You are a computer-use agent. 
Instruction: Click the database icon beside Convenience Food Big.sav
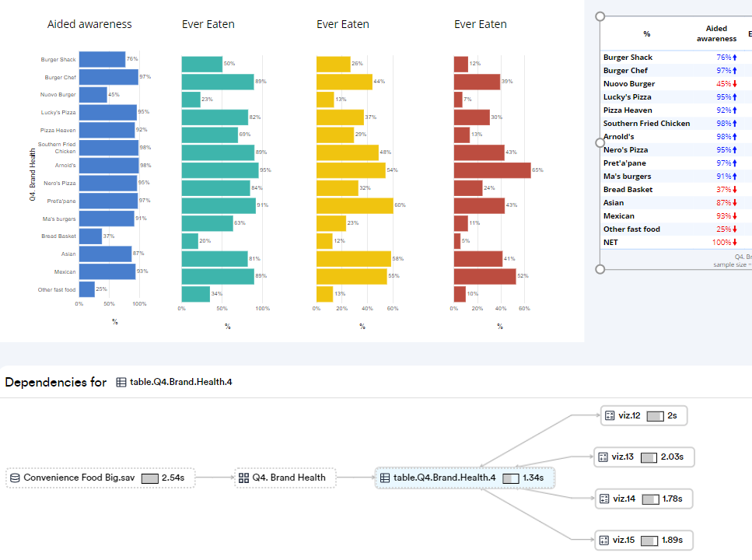pyautogui.click(x=15, y=478)
